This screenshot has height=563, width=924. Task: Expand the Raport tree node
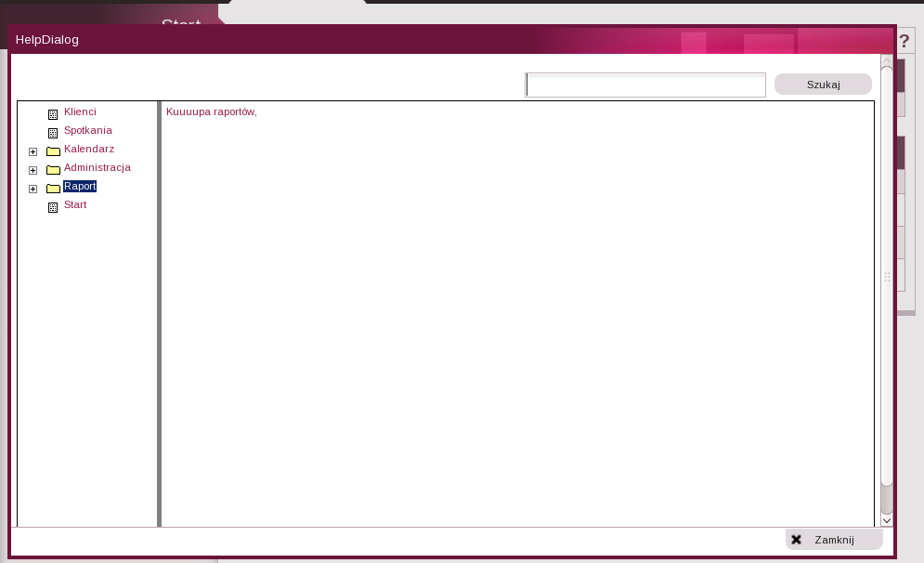tap(33, 189)
